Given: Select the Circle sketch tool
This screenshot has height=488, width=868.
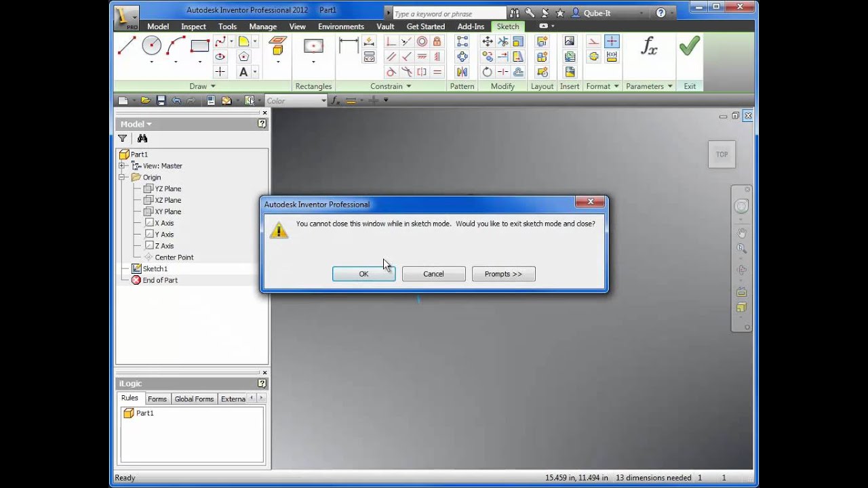Looking at the screenshot, I should (151, 46).
